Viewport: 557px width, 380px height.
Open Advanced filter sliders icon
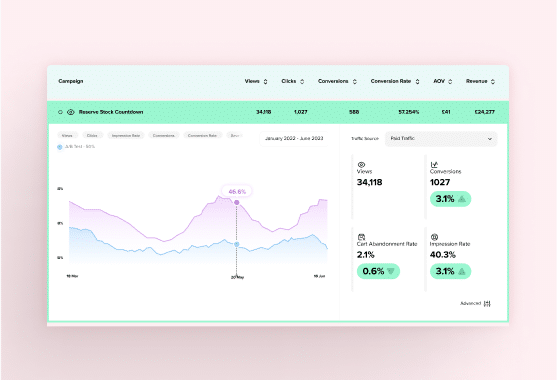click(487, 304)
